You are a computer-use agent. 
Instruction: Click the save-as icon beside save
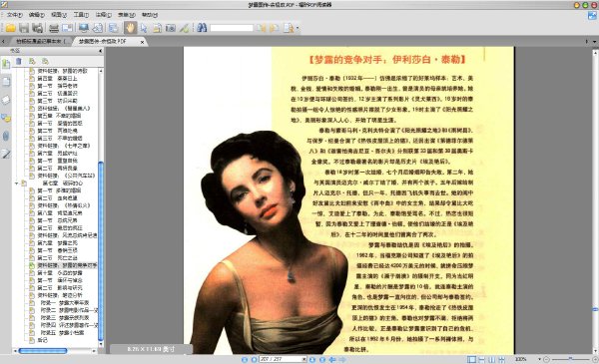tap(38, 28)
